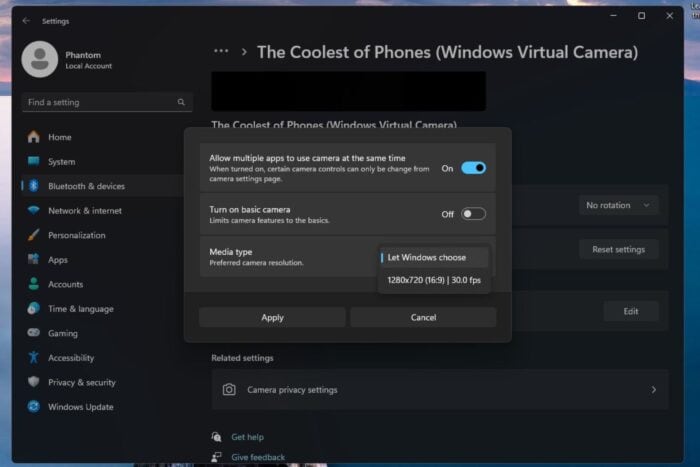
Task: Select 1280x720 30.0 fps media type
Action: 434,280
